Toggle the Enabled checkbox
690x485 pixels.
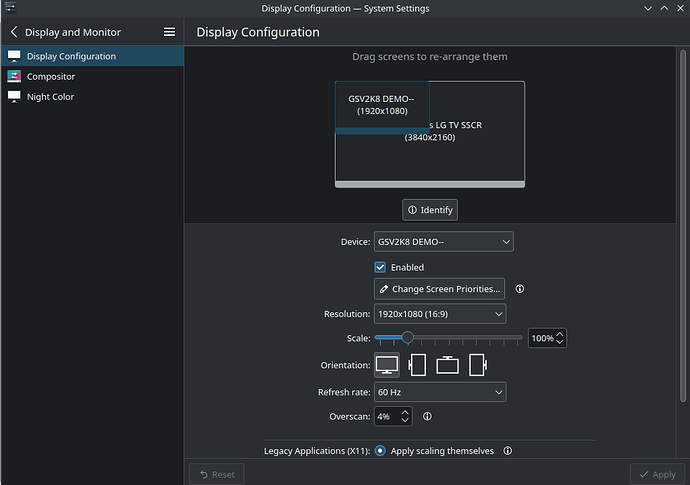tap(380, 267)
